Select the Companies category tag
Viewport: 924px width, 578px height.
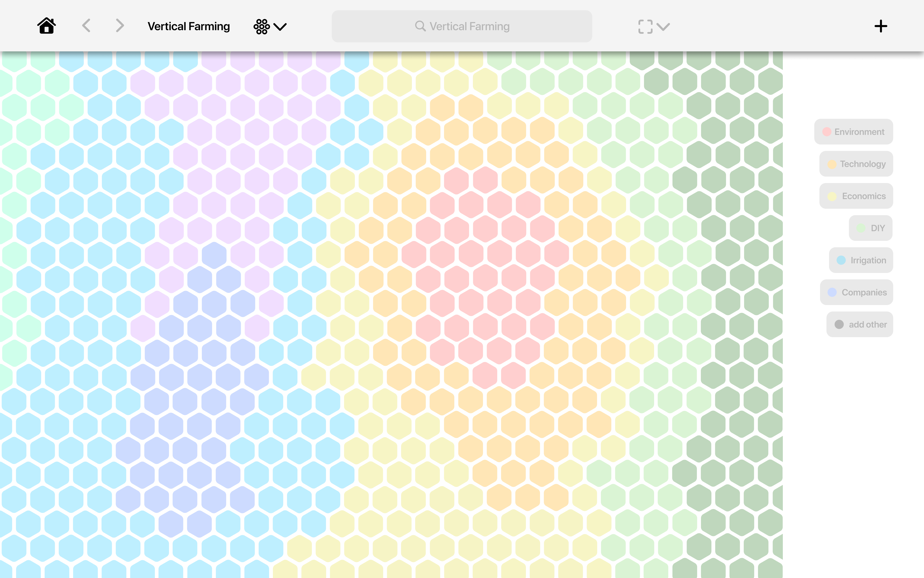pos(856,292)
